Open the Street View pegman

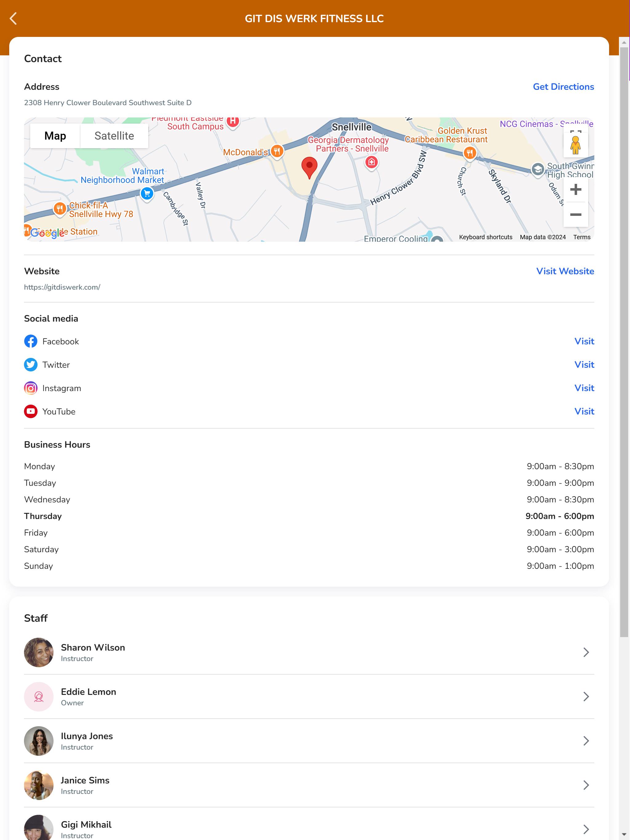pyautogui.click(x=575, y=145)
